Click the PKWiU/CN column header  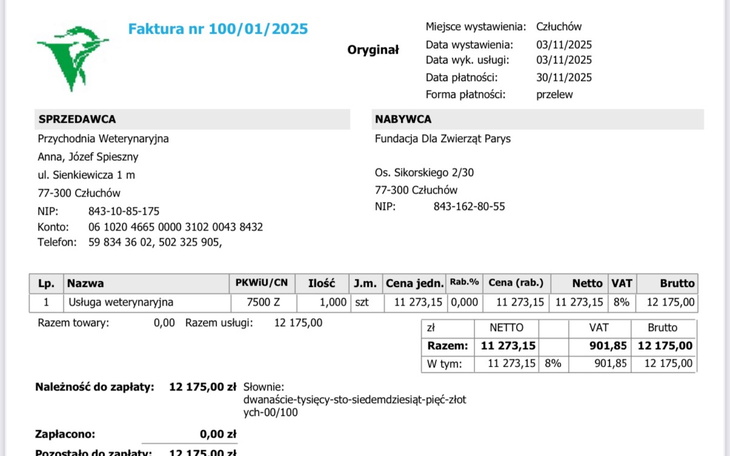[x=261, y=283]
